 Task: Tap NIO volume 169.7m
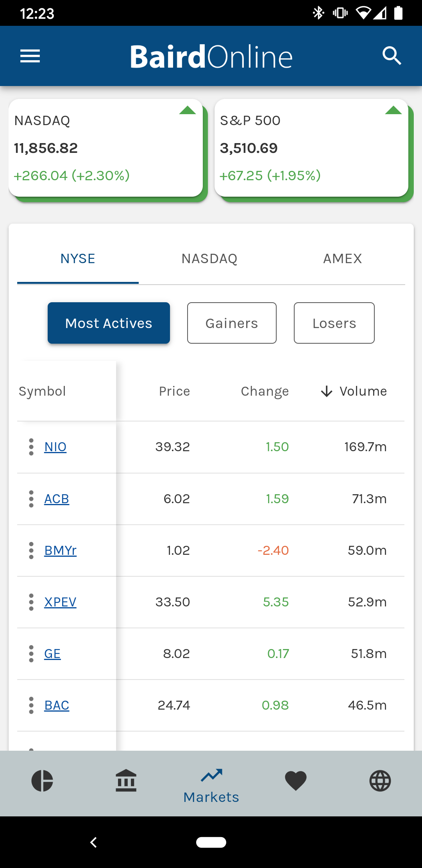[365, 447]
